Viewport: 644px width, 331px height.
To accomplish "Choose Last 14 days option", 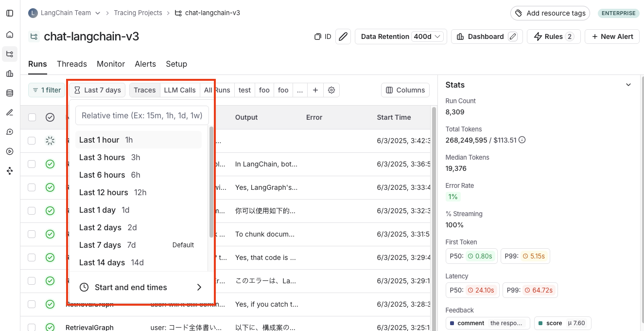I will pos(138,262).
